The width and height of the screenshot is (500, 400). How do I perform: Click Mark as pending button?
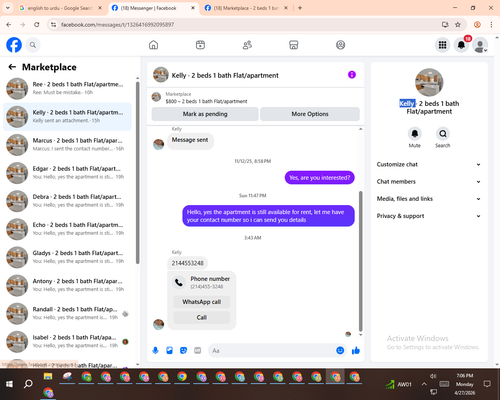tap(205, 114)
